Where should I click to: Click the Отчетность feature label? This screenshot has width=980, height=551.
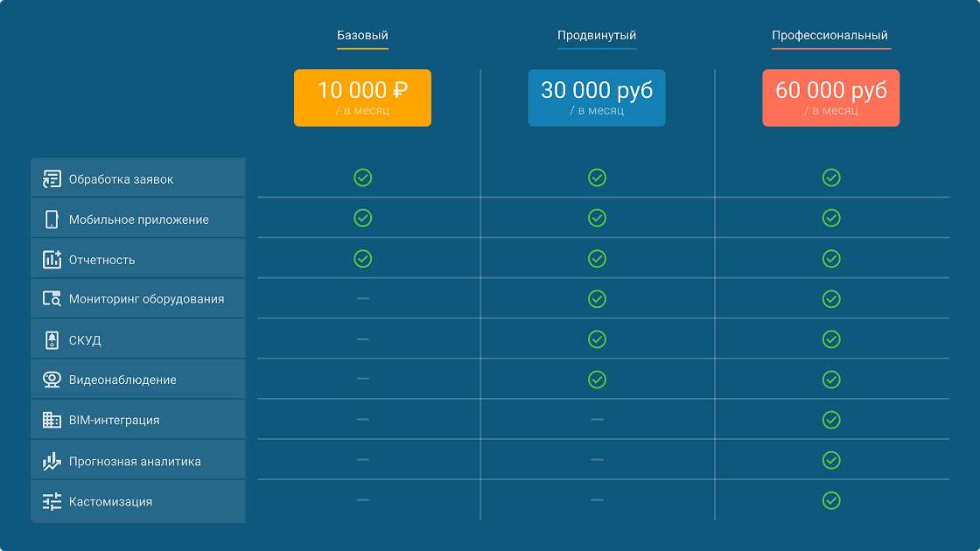click(x=101, y=260)
